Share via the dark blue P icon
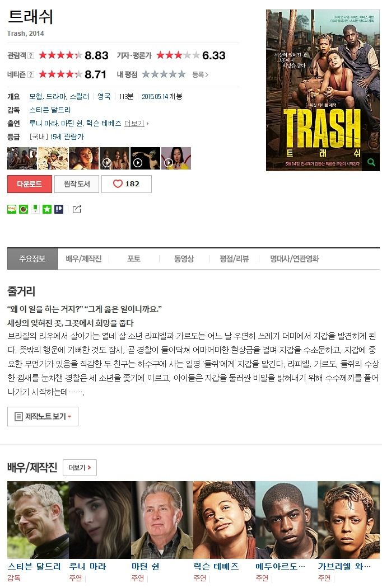 click(59, 209)
